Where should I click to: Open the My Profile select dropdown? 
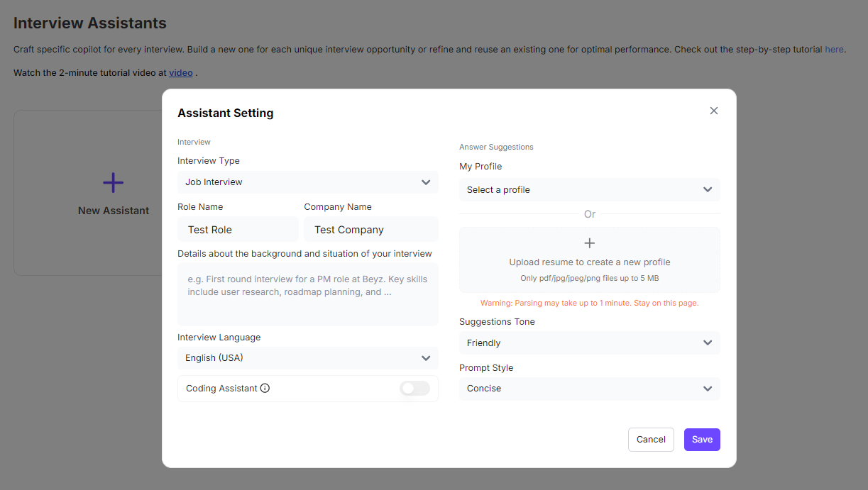pyautogui.click(x=589, y=190)
